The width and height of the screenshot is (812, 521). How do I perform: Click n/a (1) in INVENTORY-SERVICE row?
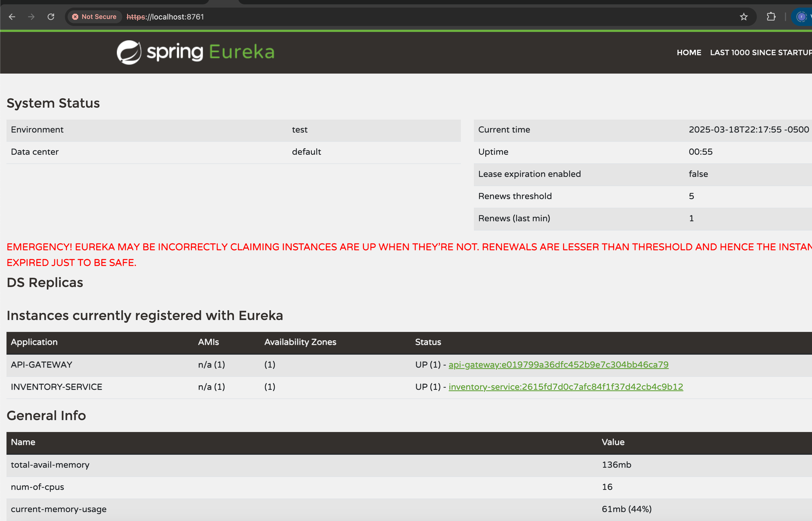tap(211, 387)
